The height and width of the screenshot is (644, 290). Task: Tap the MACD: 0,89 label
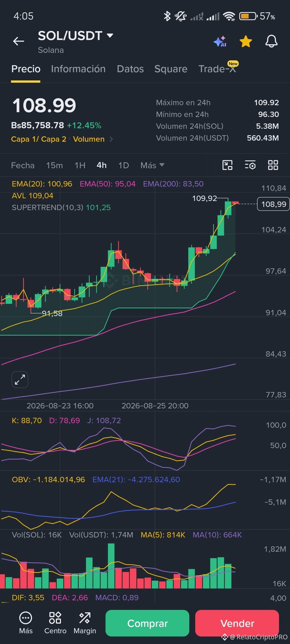tap(117, 598)
